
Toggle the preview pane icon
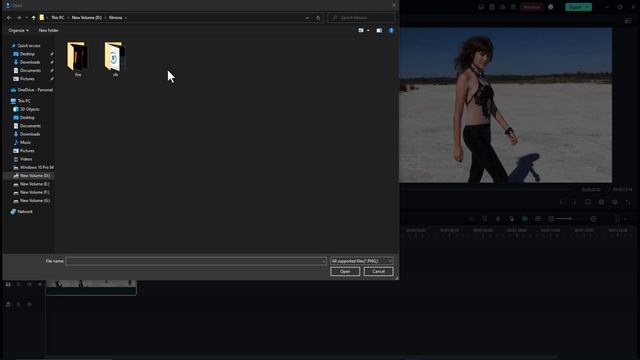tap(379, 31)
